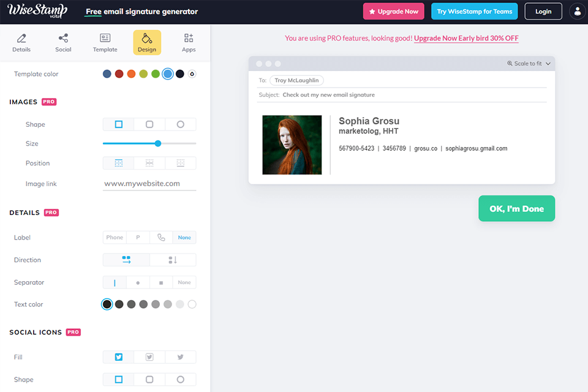Set image position to bottom alignment

click(x=180, y=163)
